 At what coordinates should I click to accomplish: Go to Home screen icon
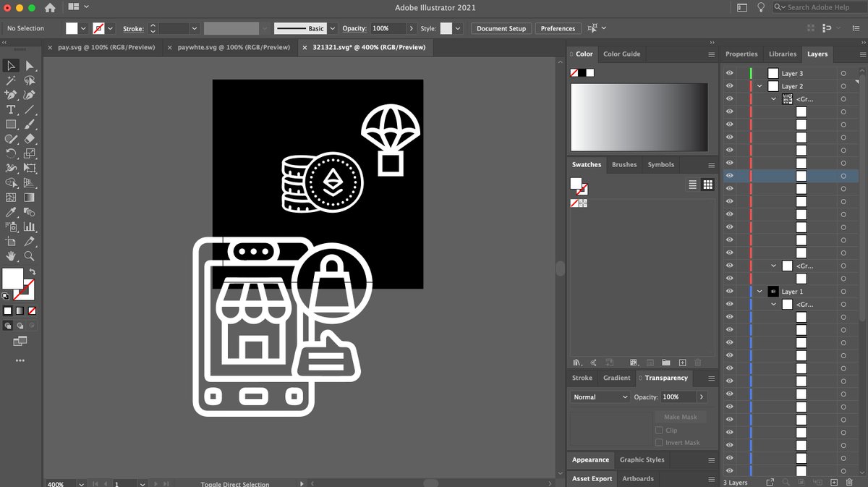click(50, 8)
